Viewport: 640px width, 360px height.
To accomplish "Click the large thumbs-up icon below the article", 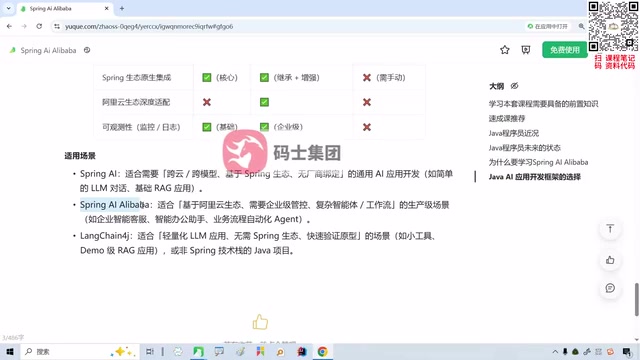I will coord(260,322).
